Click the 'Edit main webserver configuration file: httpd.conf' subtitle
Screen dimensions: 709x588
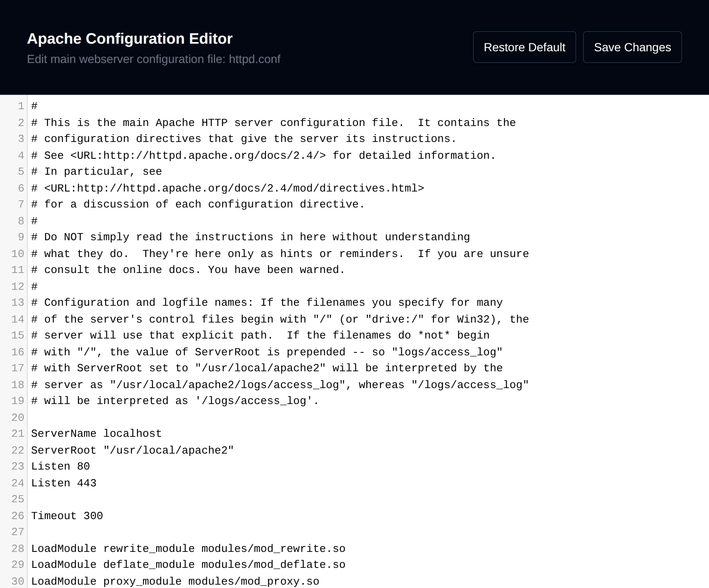[x=154, y=59]
